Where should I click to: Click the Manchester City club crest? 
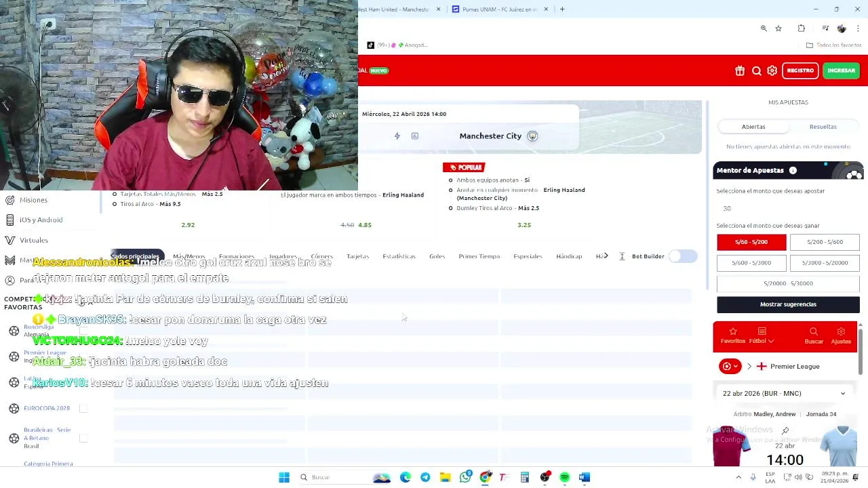click(x=532, y=136)
